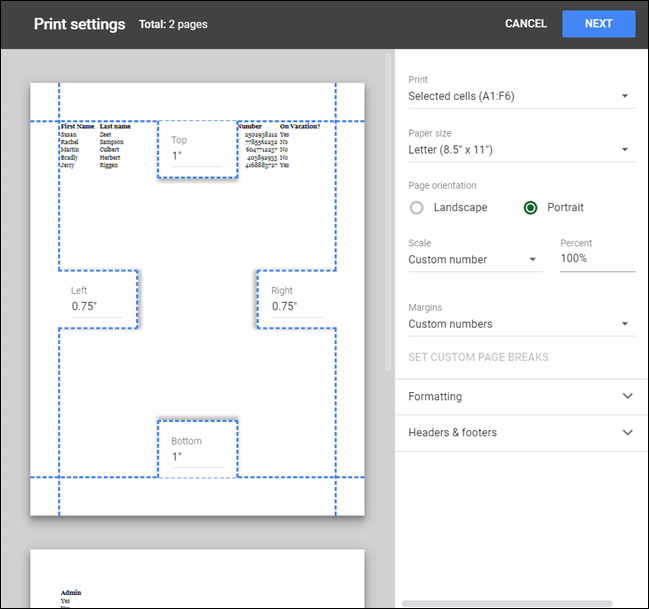Select the Portrait orientation radio button

[x=530, y=208]
